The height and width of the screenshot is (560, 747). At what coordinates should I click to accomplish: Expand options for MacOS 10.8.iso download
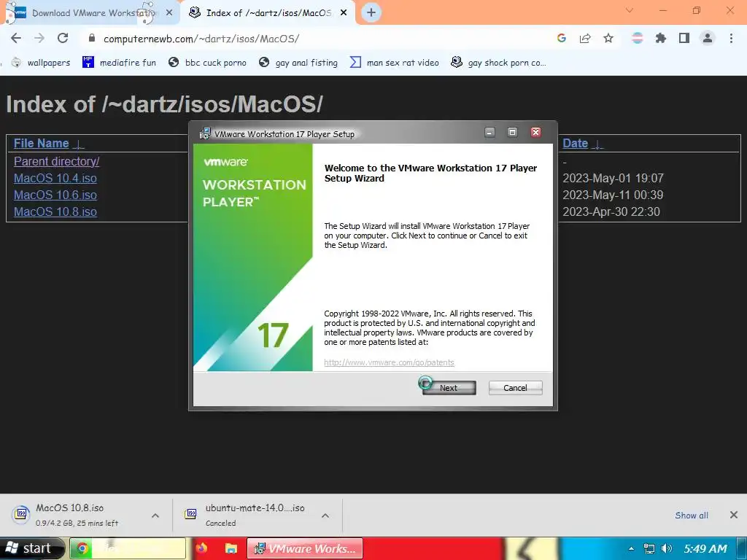(155, 516)
